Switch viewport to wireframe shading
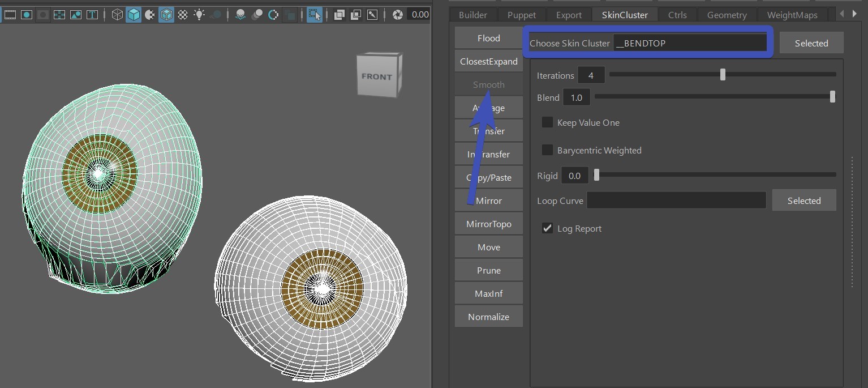 pos(117,15)
